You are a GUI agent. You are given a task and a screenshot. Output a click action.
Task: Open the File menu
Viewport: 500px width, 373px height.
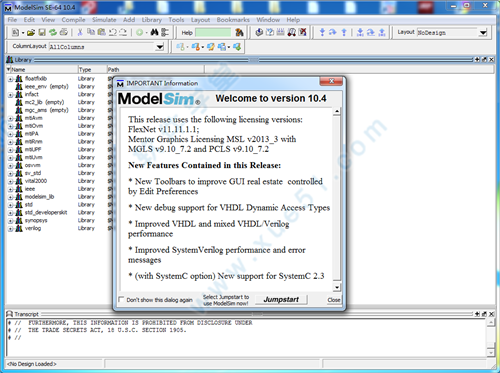pyautogui.click(x=12, y=20)
